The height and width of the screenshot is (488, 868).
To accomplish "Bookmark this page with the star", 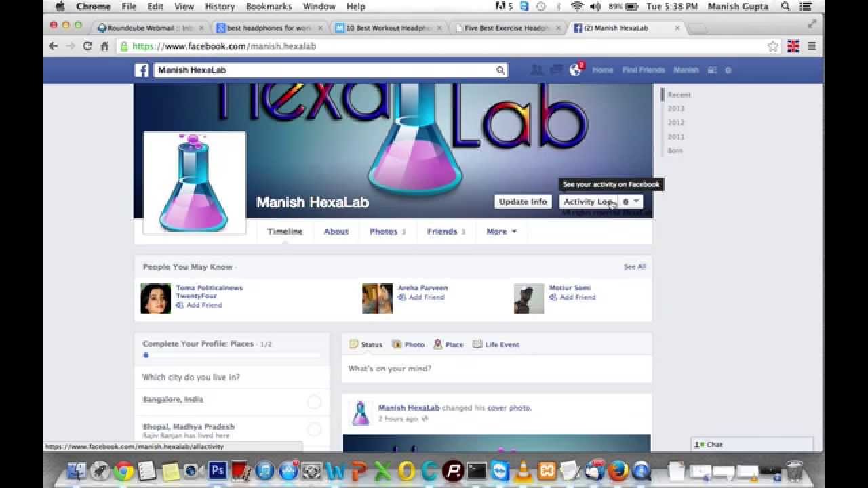I will (x=773, y=46).
